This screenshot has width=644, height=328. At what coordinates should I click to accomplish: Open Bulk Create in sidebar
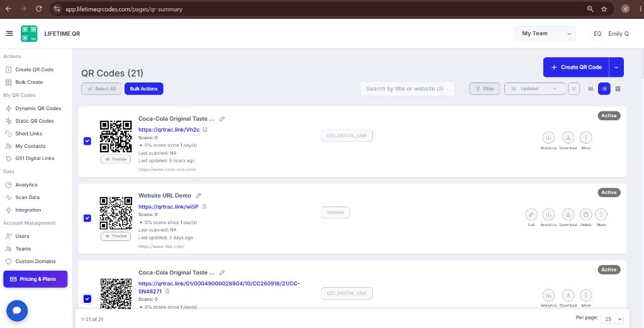tap(29, 82)
